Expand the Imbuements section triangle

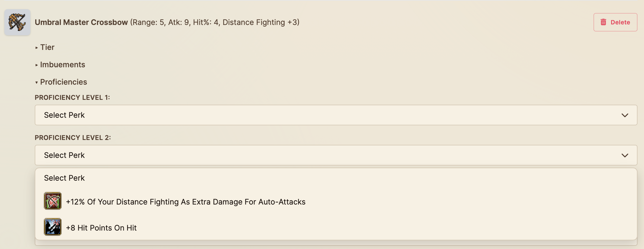(x=37, y=65)
